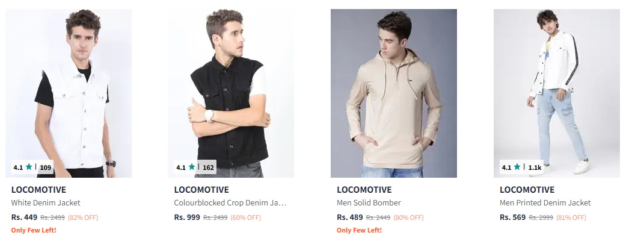644x244 pixels.
Task: Click the Rs. 489 price
Action: pyautogui.click(x=350, y=217)
